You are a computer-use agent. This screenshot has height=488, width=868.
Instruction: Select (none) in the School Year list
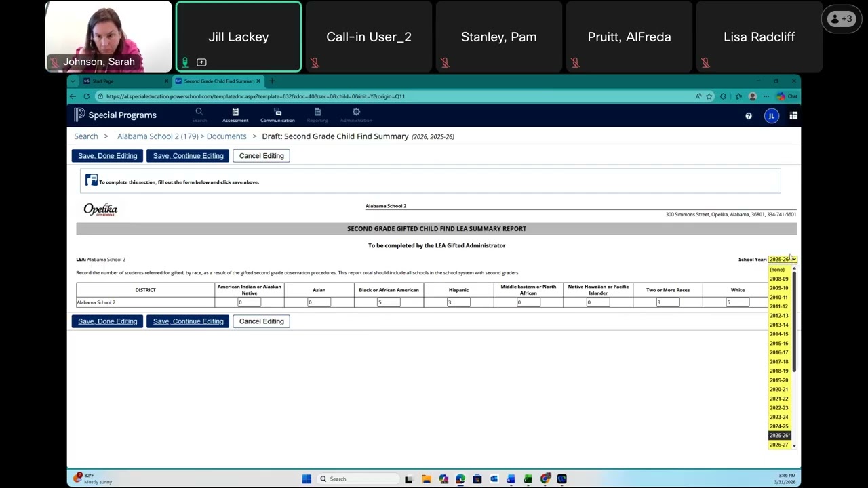click(x=780, y=270)
